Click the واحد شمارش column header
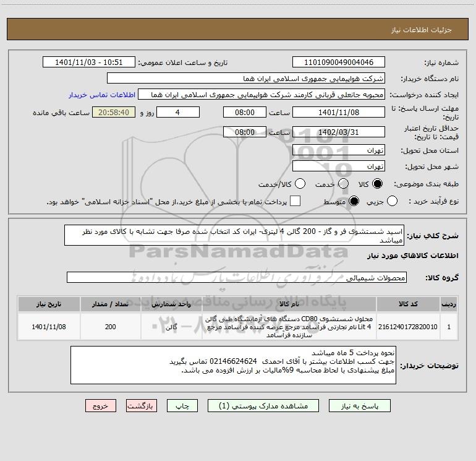Image resolution: width=476 pixels, height=461 pixels. click(171, 304)
